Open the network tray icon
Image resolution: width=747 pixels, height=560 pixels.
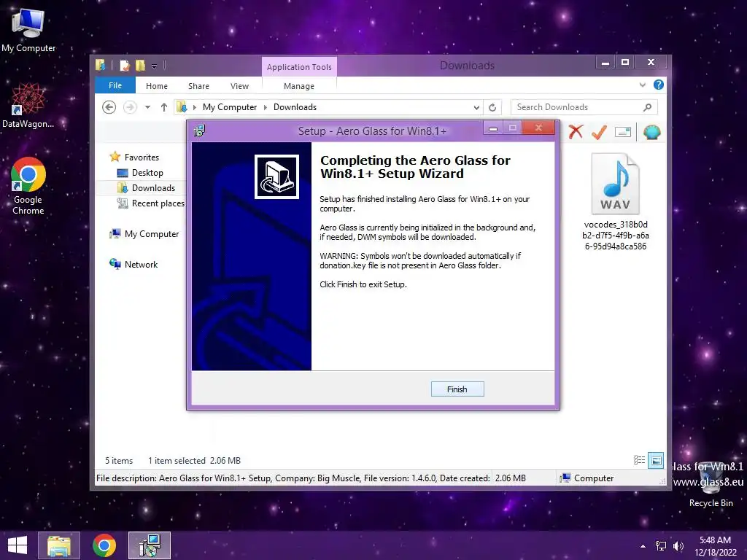[x=661, y=546]
